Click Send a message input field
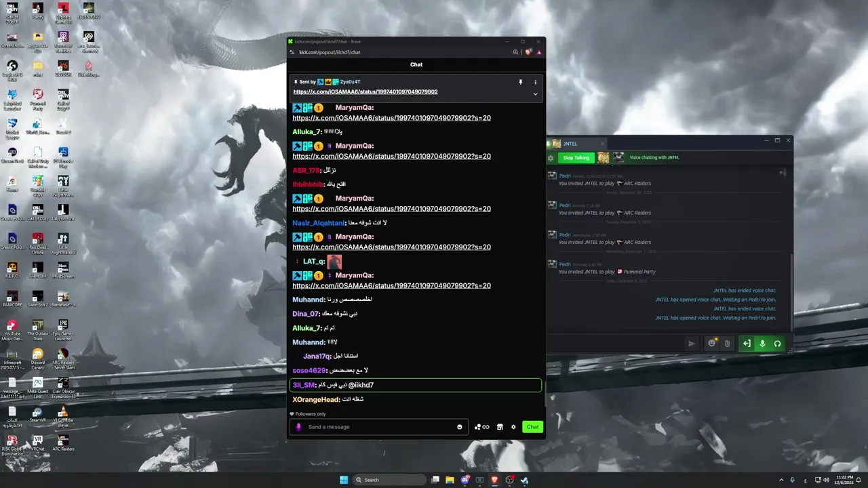The height and width of the screenshot is (488, 868). pos(378,427)
